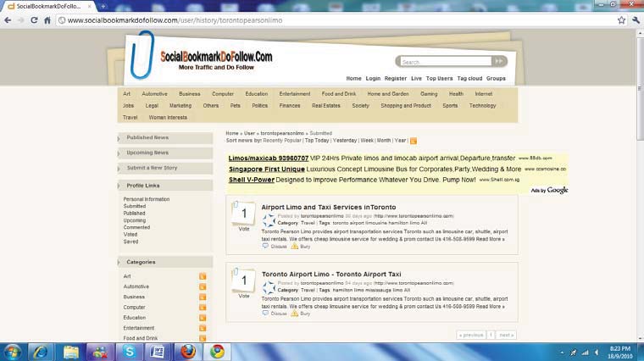Open Firefox from the taskbar
Viewport: 644px width, 361px height.
tap(187, 352)
